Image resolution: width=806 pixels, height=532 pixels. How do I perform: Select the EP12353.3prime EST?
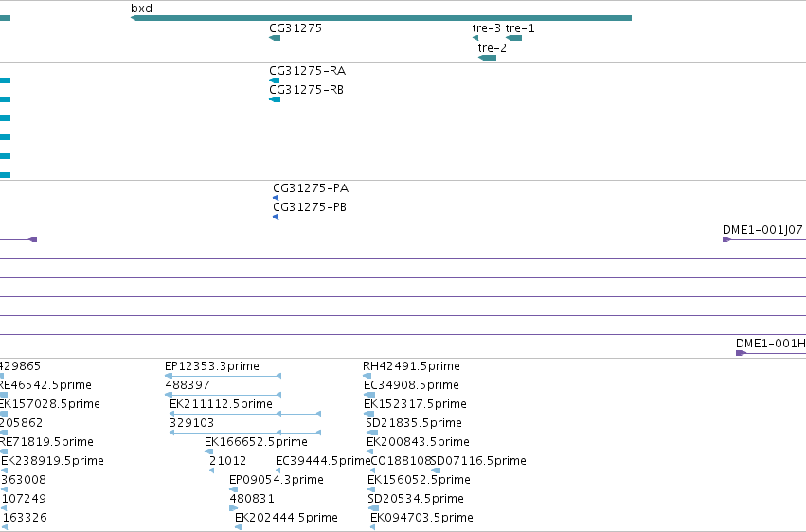point(224,376)
